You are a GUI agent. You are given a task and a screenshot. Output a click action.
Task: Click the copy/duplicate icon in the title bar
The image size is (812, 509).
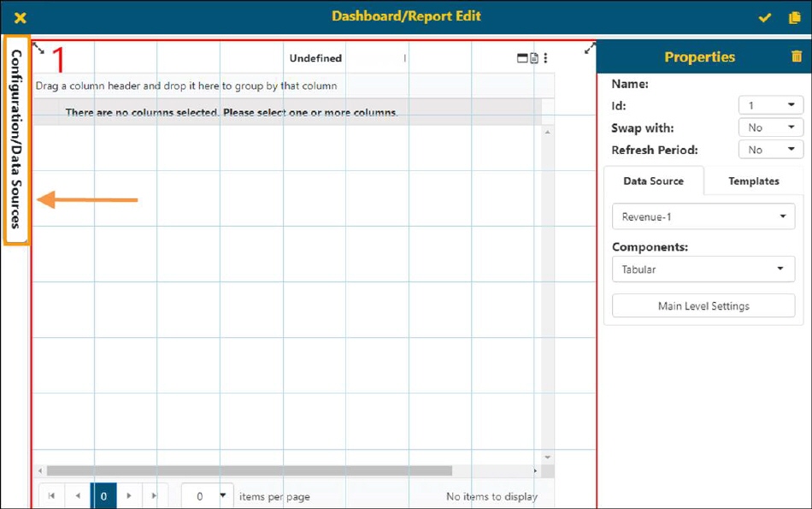tap(794, 17)
